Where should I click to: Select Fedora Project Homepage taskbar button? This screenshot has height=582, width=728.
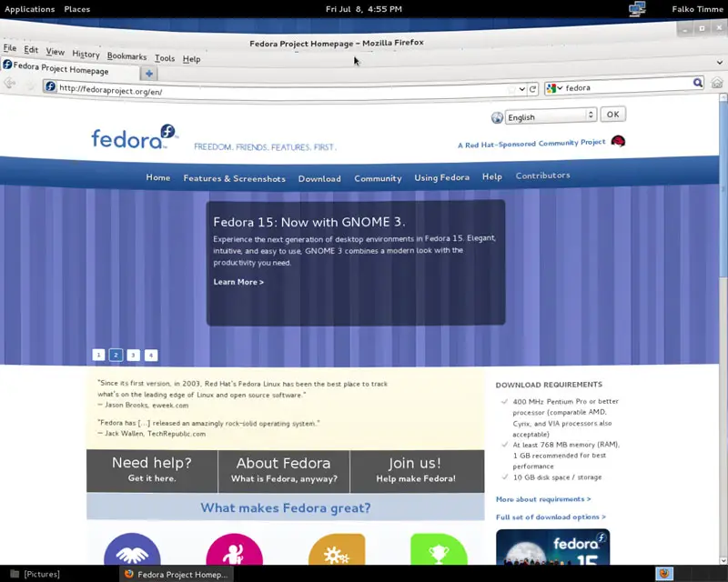coord(176,574)
